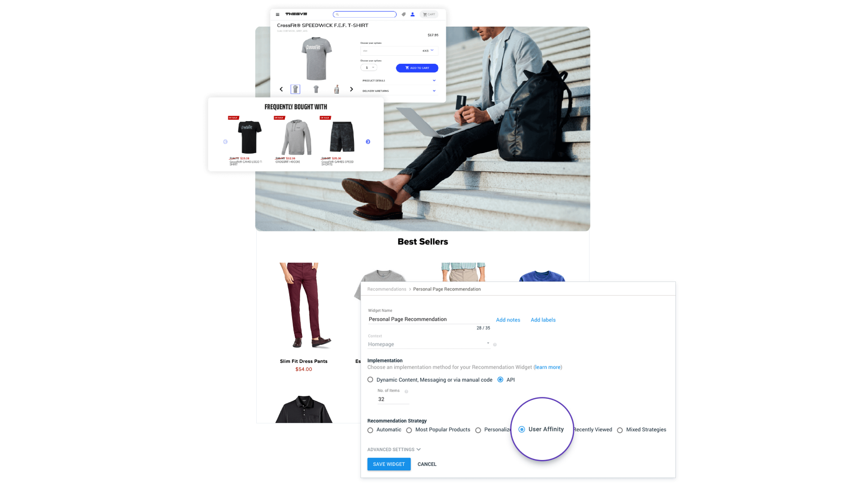Click the Recommendations breadcrumb menu item
This screenshot has height=488, width=868.
tap(387, 289)
